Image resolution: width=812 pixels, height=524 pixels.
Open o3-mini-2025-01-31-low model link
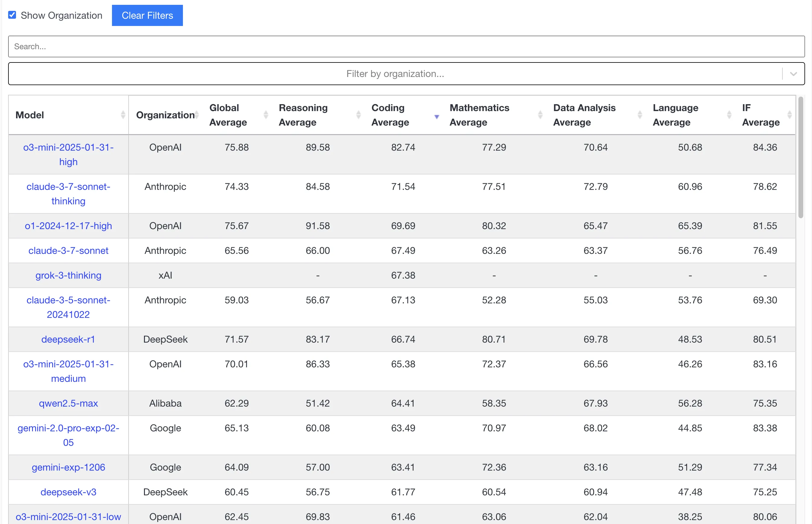(69, 517)
